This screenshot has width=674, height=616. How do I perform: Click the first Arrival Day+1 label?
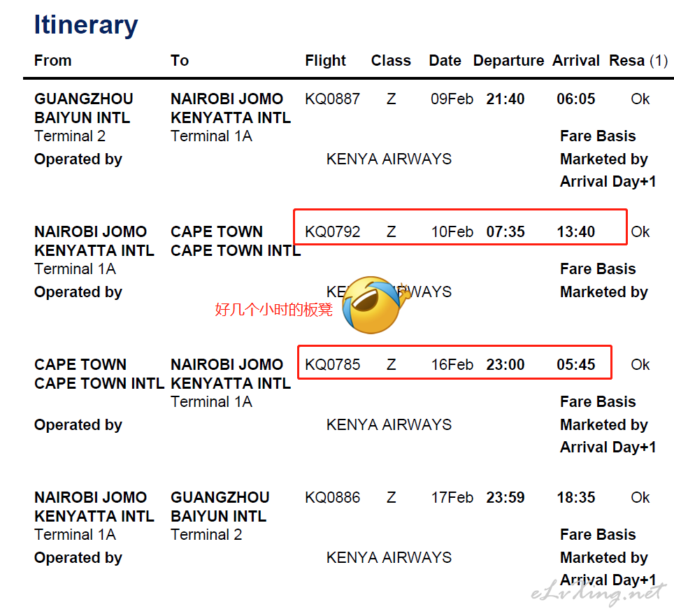(x=608, y=181)
